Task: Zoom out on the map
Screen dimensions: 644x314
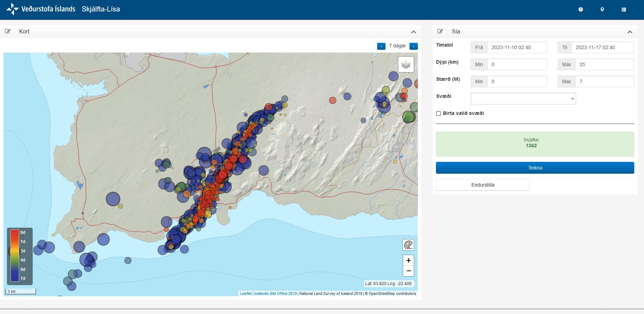Action: click(408, 271)
